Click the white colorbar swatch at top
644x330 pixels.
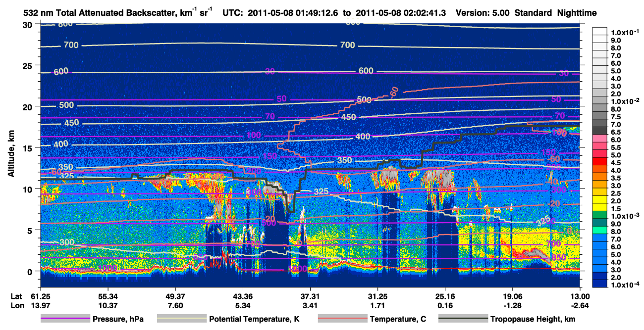601,31
